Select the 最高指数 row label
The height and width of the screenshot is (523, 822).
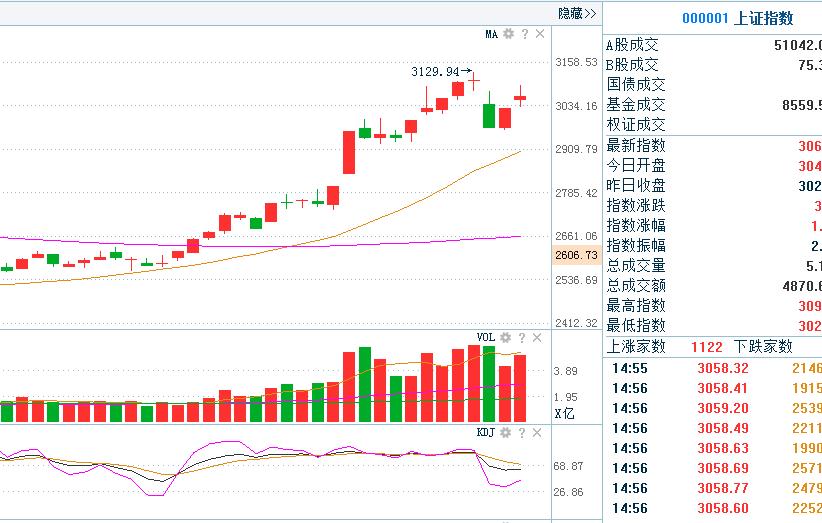click(636, 306)
